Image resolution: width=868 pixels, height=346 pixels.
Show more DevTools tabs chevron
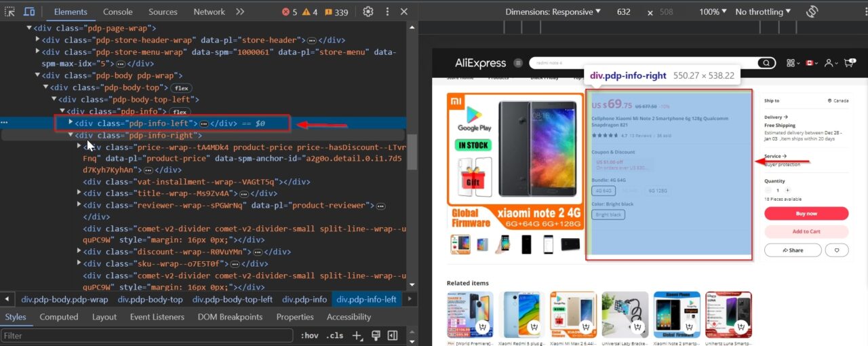(x=240, y=12)
